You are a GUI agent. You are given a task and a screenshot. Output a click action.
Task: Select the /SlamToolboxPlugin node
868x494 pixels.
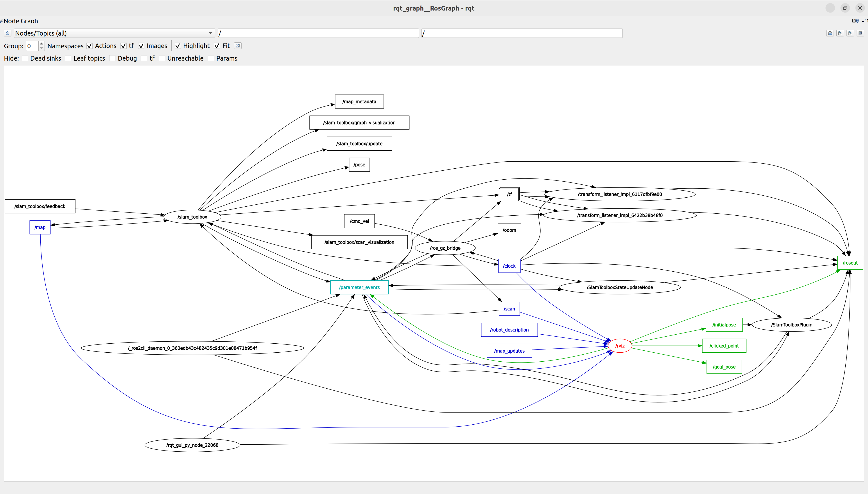point(792,325)
